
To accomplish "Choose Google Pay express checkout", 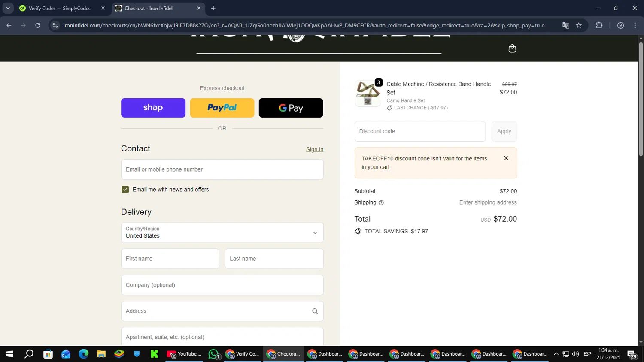I will (291, 108).
